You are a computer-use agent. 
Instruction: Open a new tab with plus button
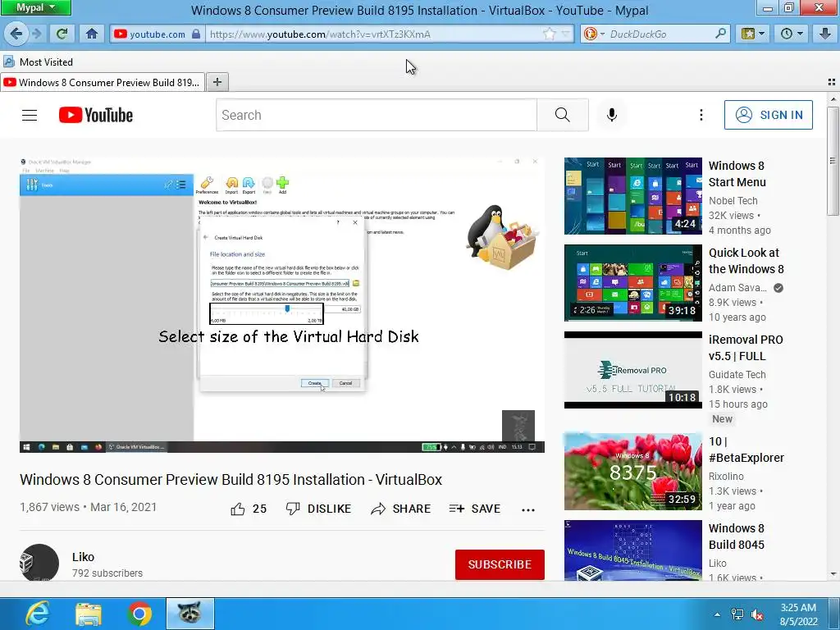pyautogui.click(x=217, y=82)
